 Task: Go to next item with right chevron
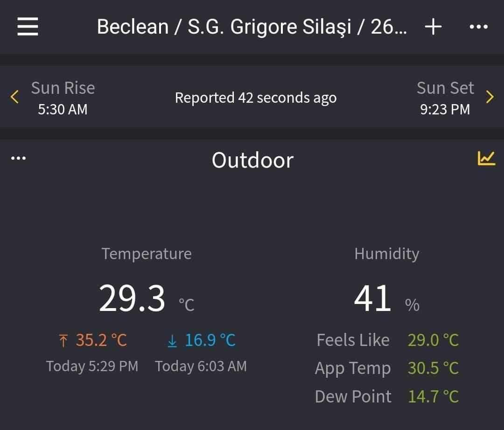(490, 97)
